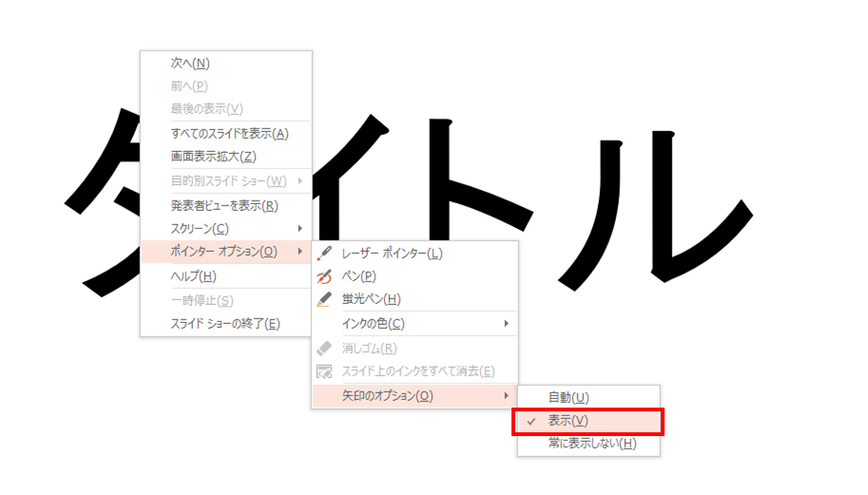
Task: Click 蛍光ペン(H) text label
Action: click(371, 299)
